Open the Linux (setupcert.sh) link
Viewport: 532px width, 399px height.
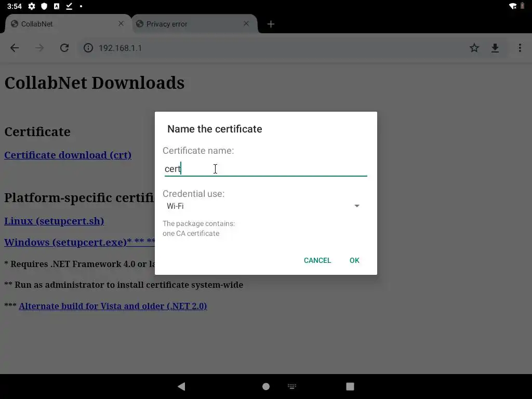(54, 221)
